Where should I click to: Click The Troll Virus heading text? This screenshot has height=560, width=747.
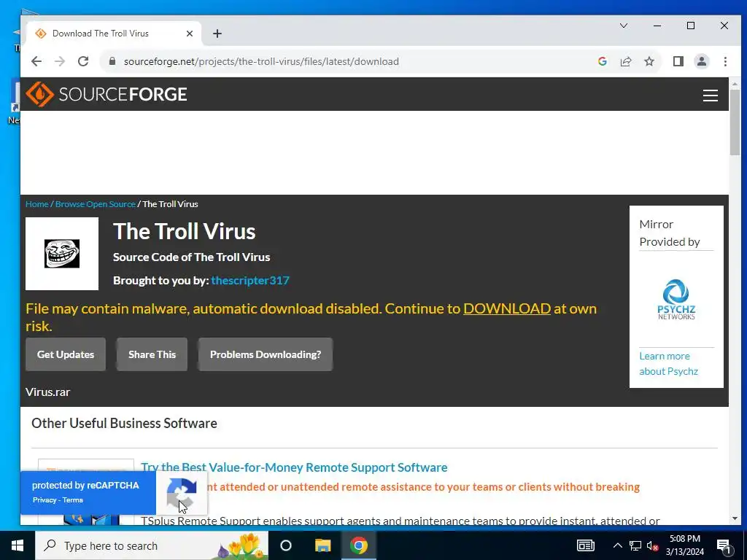pos(185,231)
